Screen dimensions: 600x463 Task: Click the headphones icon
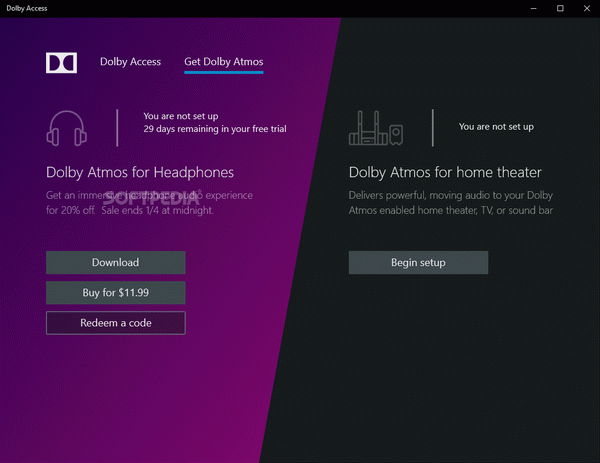click(67, 128)
